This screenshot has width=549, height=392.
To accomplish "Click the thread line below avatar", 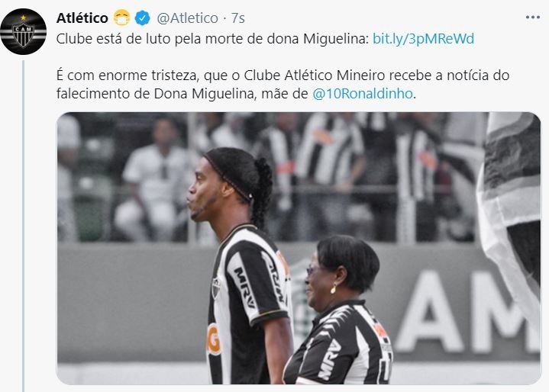I will coord(24,226).
